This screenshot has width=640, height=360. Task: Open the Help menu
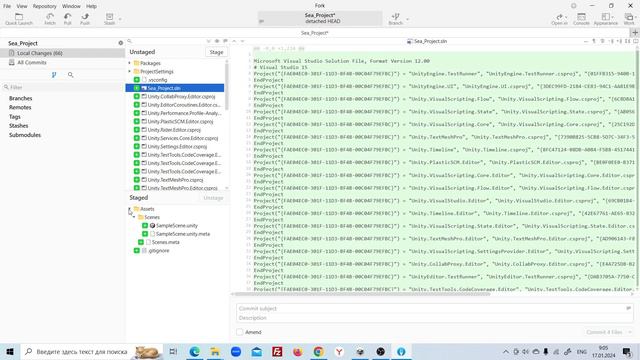(91, 6)
